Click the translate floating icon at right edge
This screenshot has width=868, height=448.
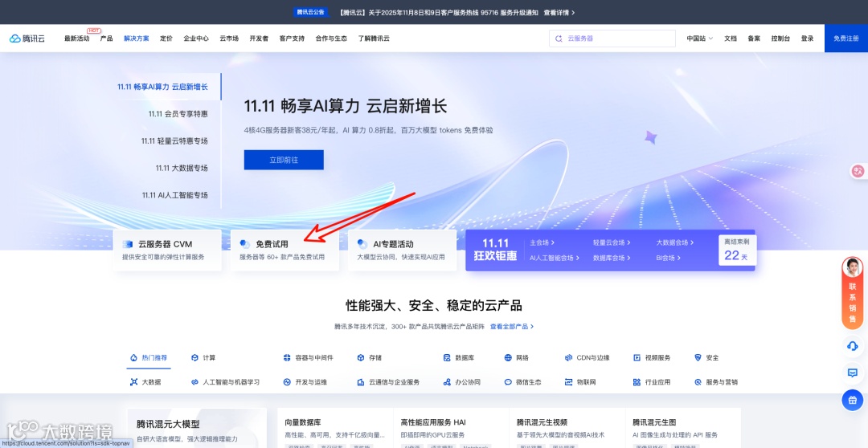point(858,172)
